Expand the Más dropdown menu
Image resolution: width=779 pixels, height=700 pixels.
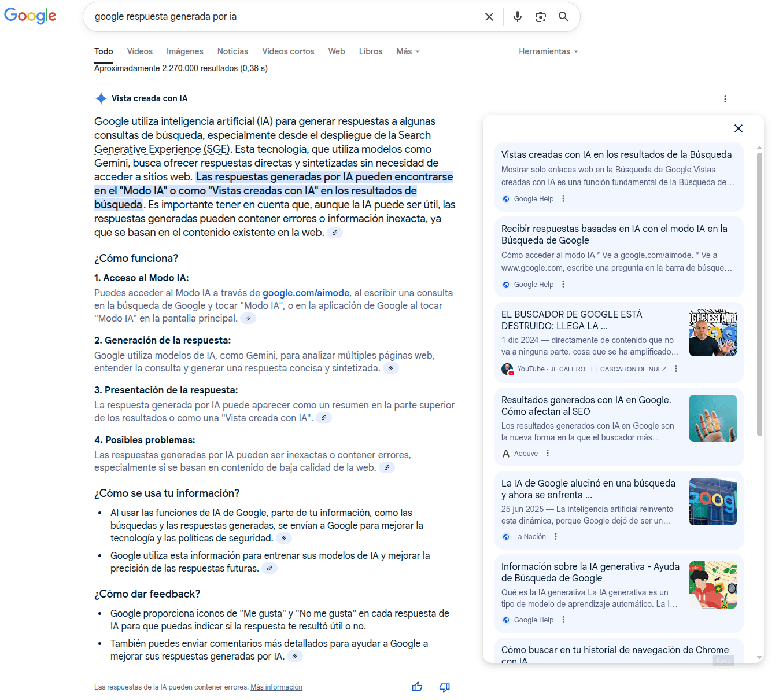pyautogui.click(x=408, y=51)
